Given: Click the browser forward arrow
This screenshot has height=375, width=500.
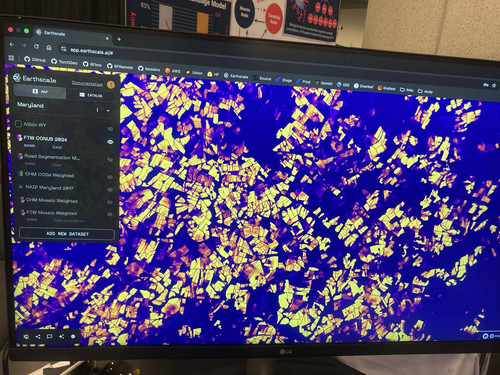Looking at the screenshot, I should click(24, 45).
